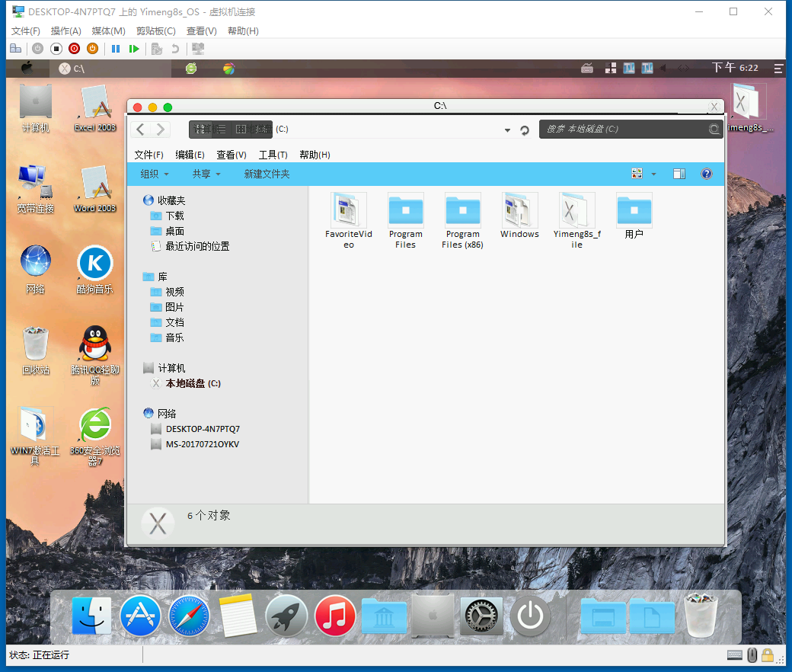
Task: Click the 新建文件夹 button
Action: tap(267, 174)
